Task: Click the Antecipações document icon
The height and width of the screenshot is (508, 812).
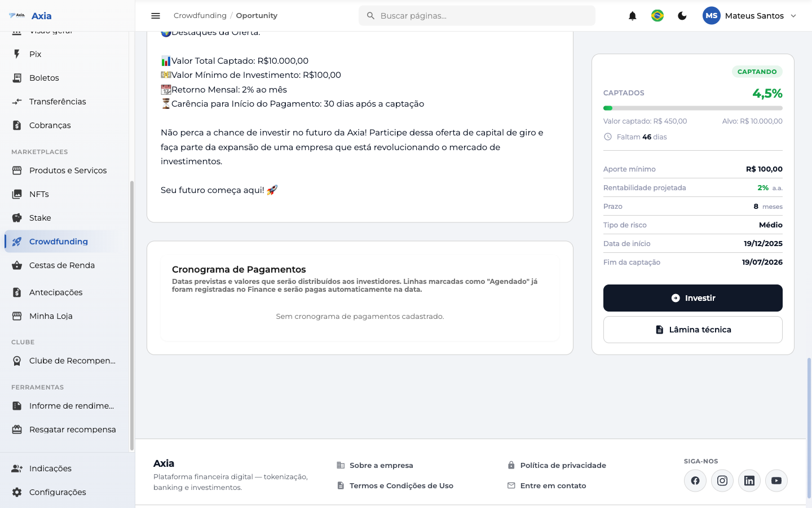Action: [17, 292]
